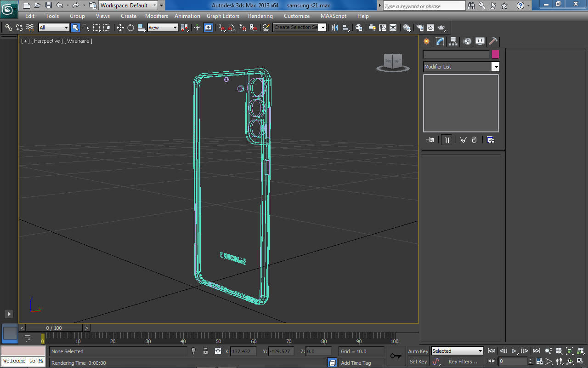Activate the Select Object tool
Viewport: 588px width, 368px height.
(75, 28)
